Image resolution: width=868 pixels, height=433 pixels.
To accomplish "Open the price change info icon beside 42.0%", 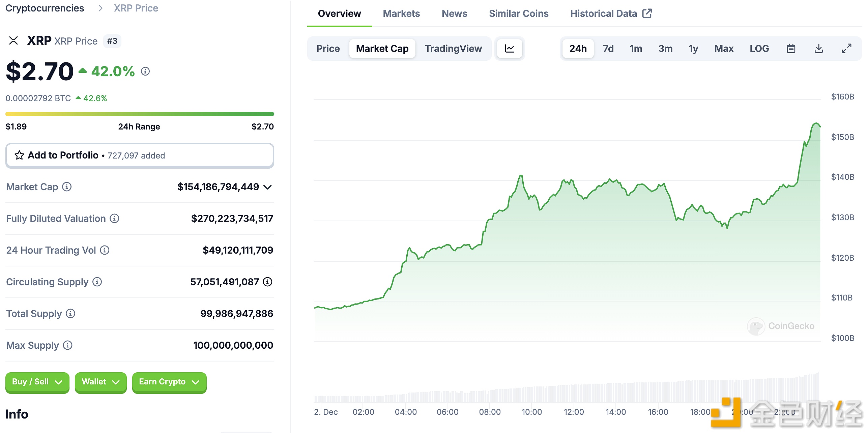I will [x=145, y=71].
